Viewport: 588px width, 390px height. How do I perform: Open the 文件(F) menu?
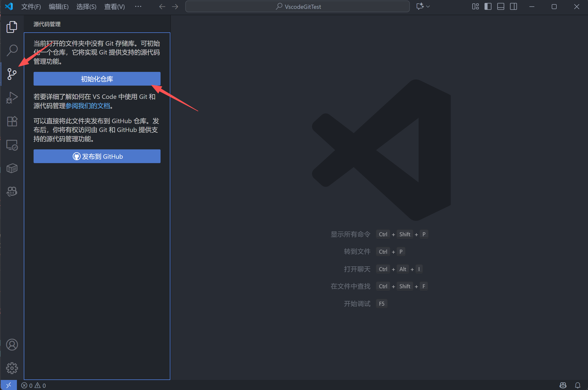click(x=31, y=7)
